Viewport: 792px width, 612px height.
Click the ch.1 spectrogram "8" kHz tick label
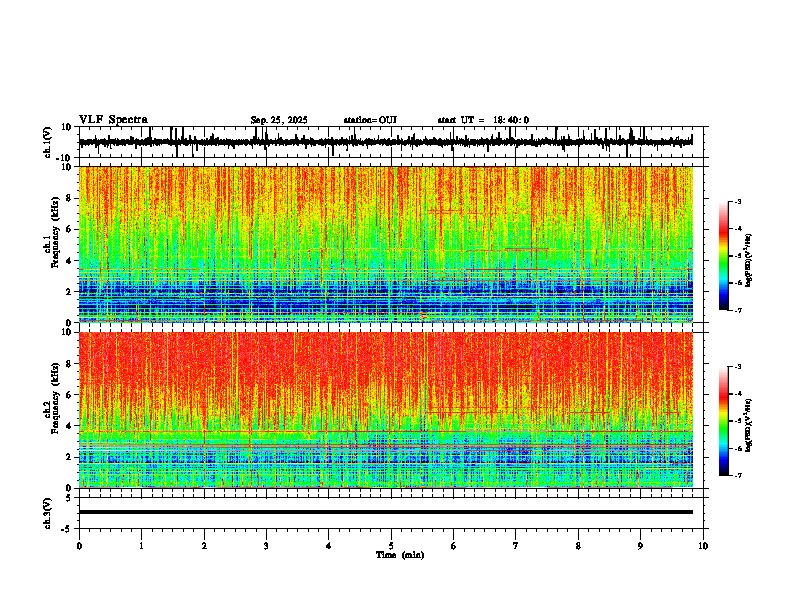[x=69, y=198]
